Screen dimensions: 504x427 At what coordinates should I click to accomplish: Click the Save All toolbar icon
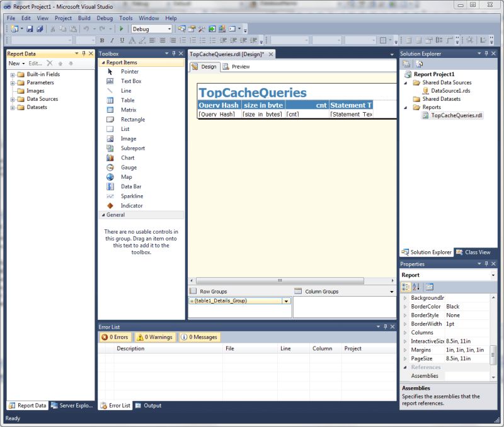click(x=40, y=28)
